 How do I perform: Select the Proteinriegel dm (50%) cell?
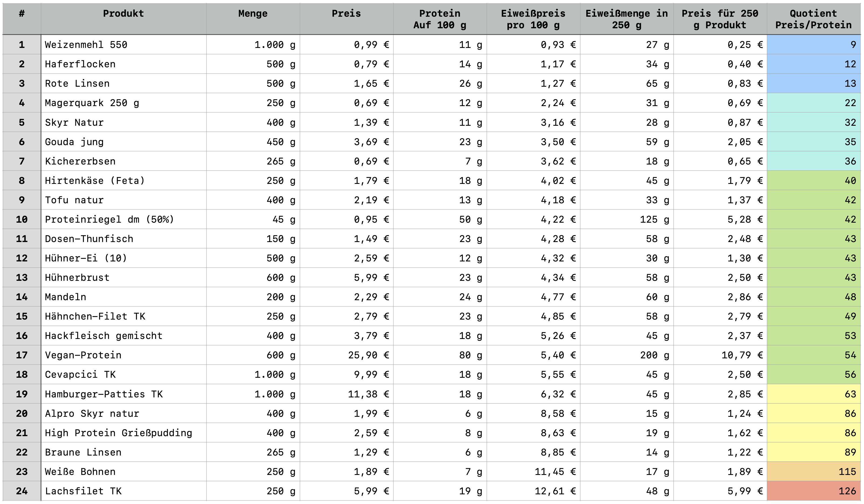point(124,219)
